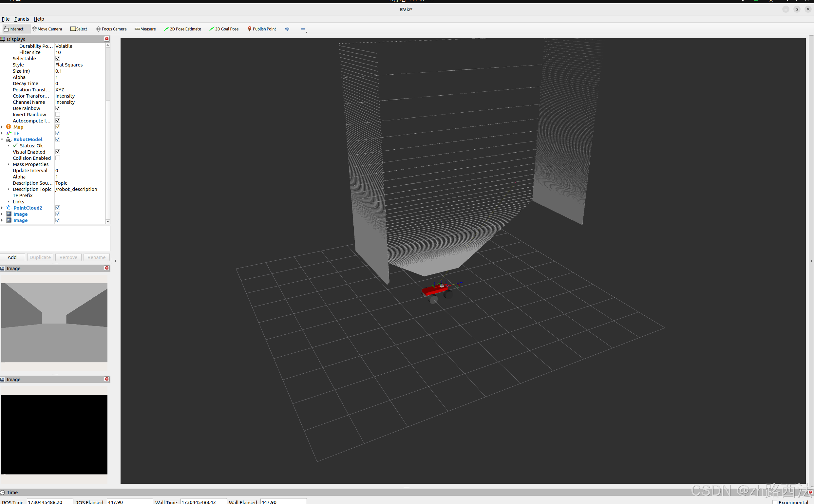Click the ROS Time field
Image resolution: width=814 pixels, height=504 pixels.
point(49,502)
